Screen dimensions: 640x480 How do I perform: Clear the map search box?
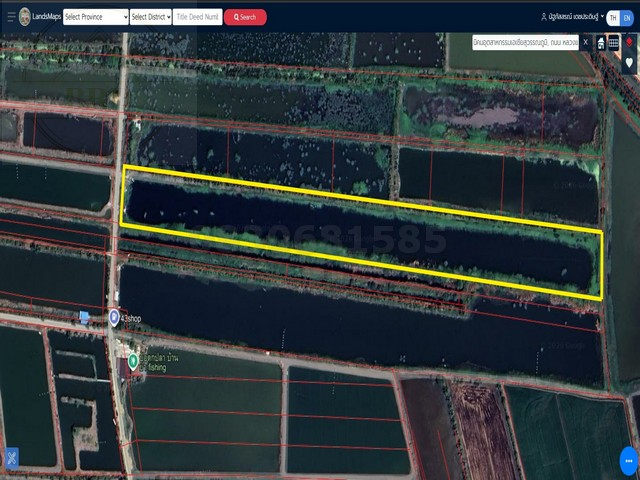coord(585,43)
